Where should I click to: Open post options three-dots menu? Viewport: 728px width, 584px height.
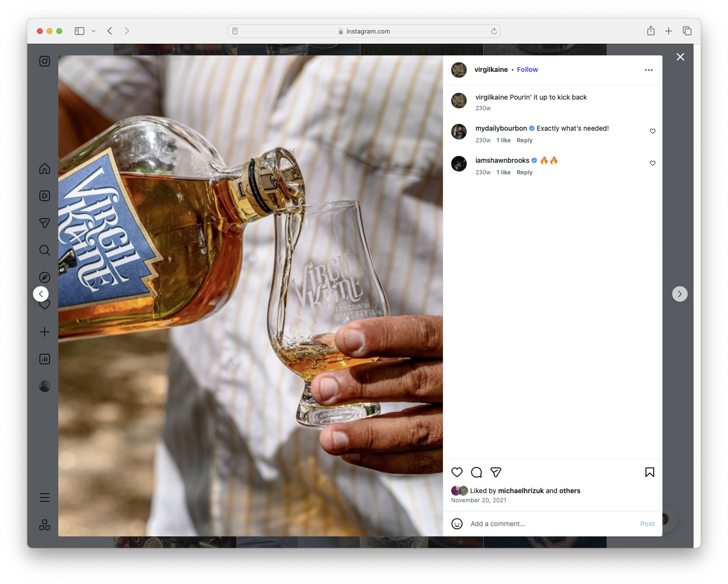pos(649,70)
